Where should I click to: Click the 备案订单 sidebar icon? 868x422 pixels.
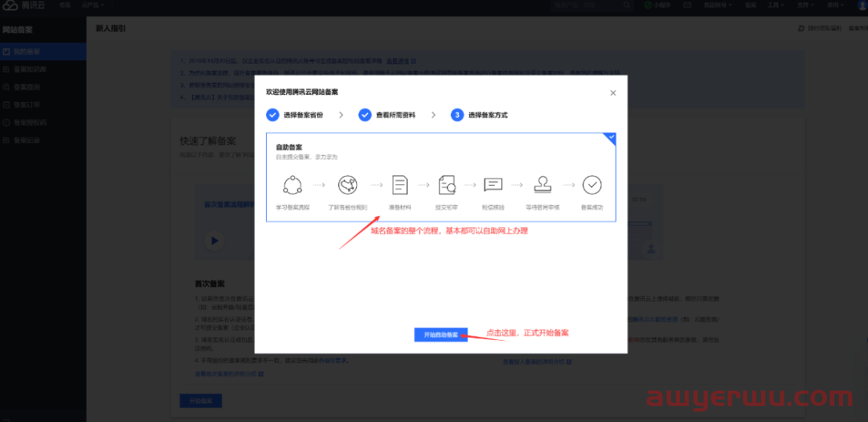6,104
